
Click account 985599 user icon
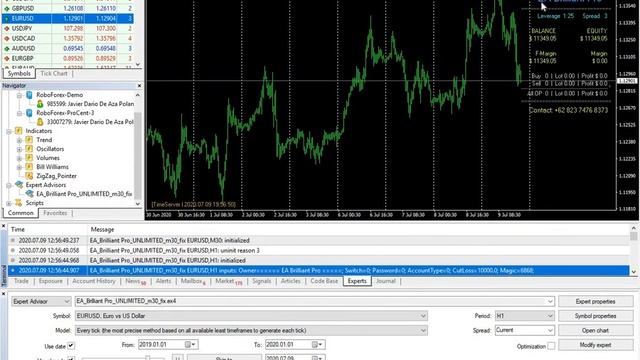(40, 104)
